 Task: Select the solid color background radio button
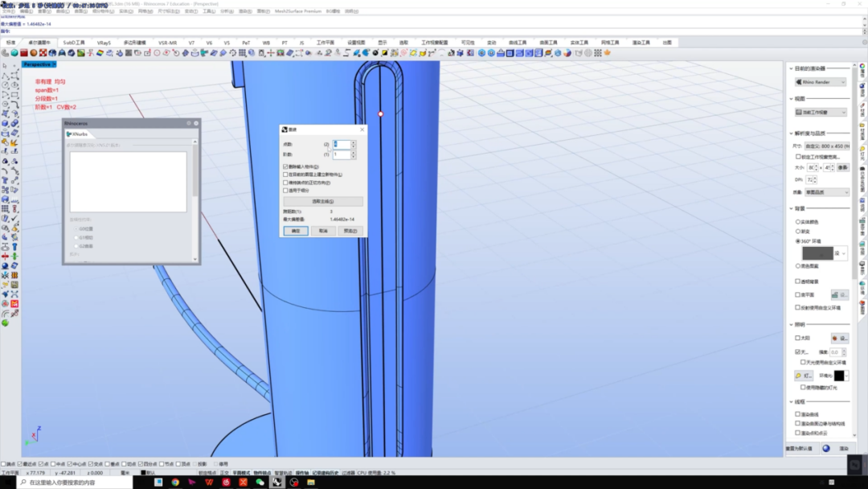(x=798, y=222)
